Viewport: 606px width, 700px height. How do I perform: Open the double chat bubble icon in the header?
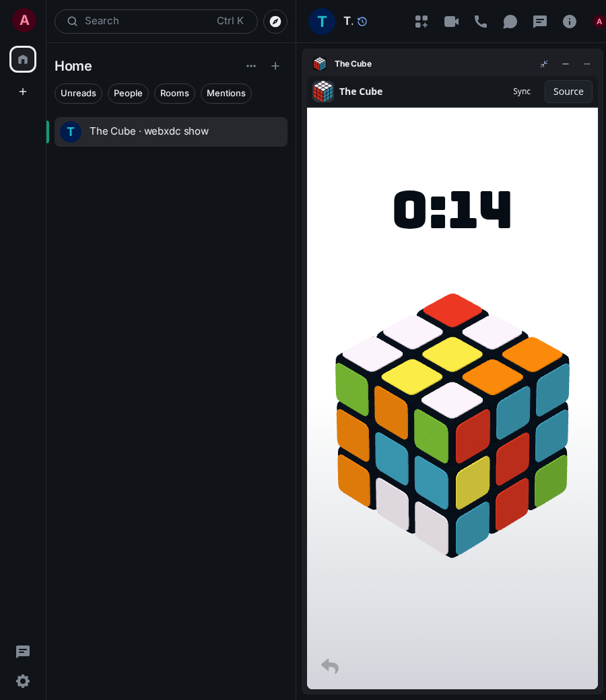click(x=510, y=22)
